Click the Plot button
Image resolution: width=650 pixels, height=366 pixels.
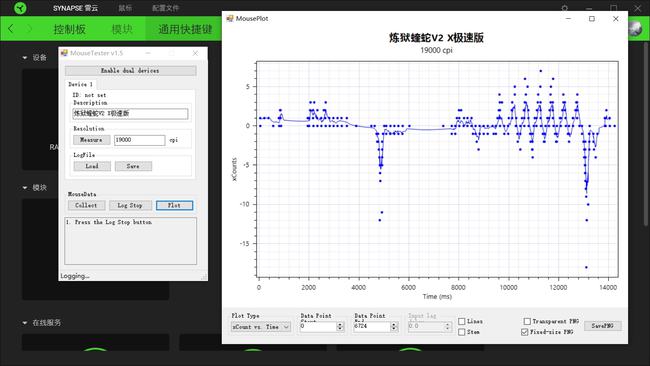point(175,206)
